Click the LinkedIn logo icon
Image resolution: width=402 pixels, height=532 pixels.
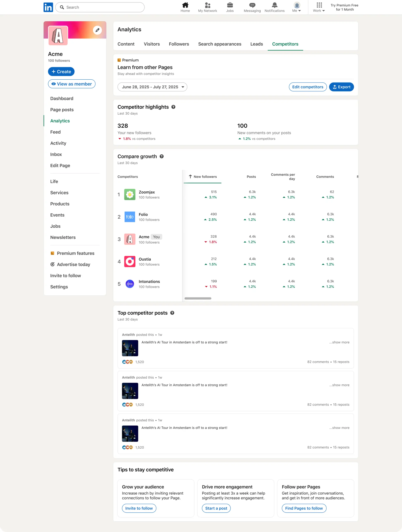[48, 7]
